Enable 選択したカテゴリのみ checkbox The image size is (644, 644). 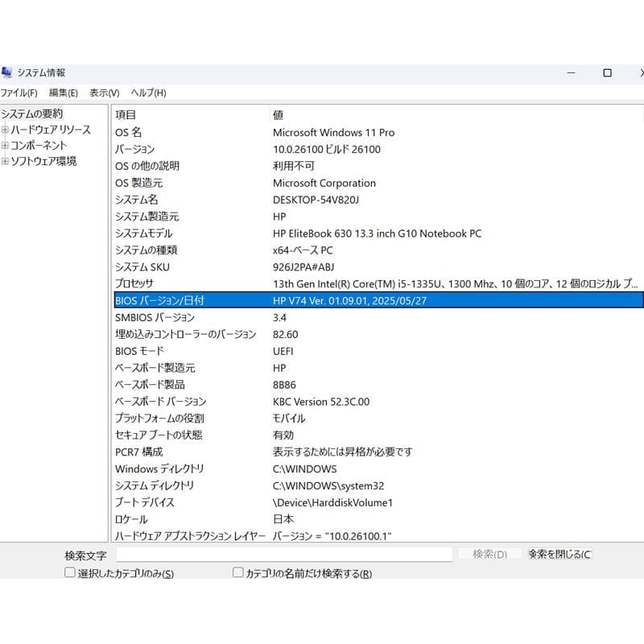(x=69, y=573)
